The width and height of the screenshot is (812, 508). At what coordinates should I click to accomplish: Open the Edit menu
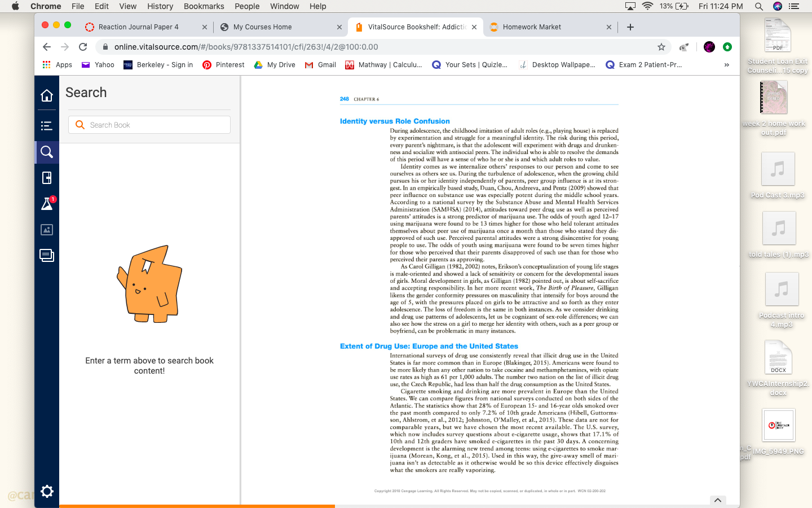pyautogui.click(x=101, y=6)
